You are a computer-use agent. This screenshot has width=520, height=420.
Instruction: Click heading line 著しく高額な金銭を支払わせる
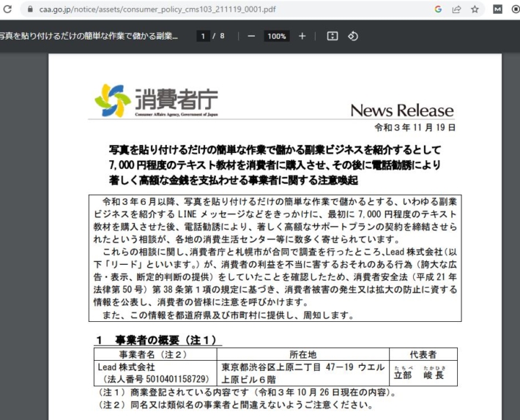pos(234,180)
